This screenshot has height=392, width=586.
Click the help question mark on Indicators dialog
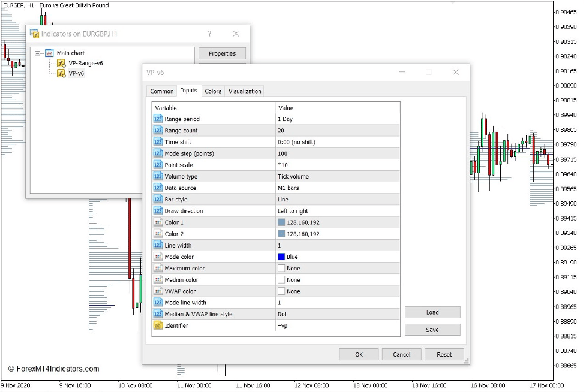coord(209,34)
